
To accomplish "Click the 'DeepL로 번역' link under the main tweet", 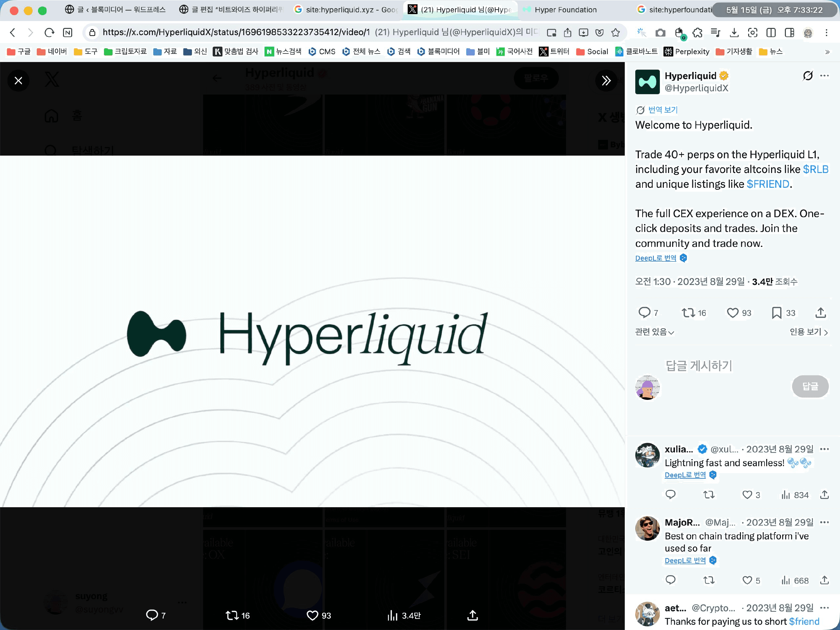I will coord(656,258).
